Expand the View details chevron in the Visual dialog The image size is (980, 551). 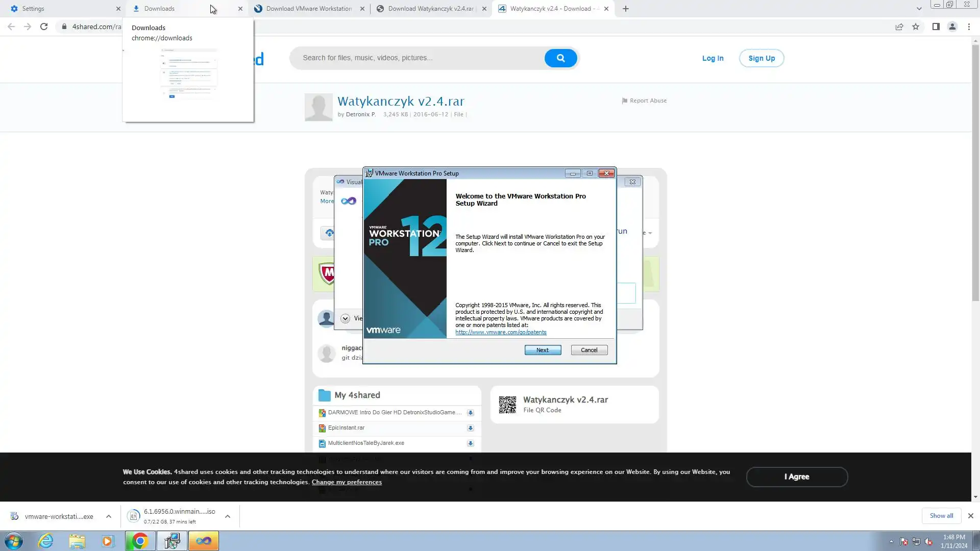point(345,318)
